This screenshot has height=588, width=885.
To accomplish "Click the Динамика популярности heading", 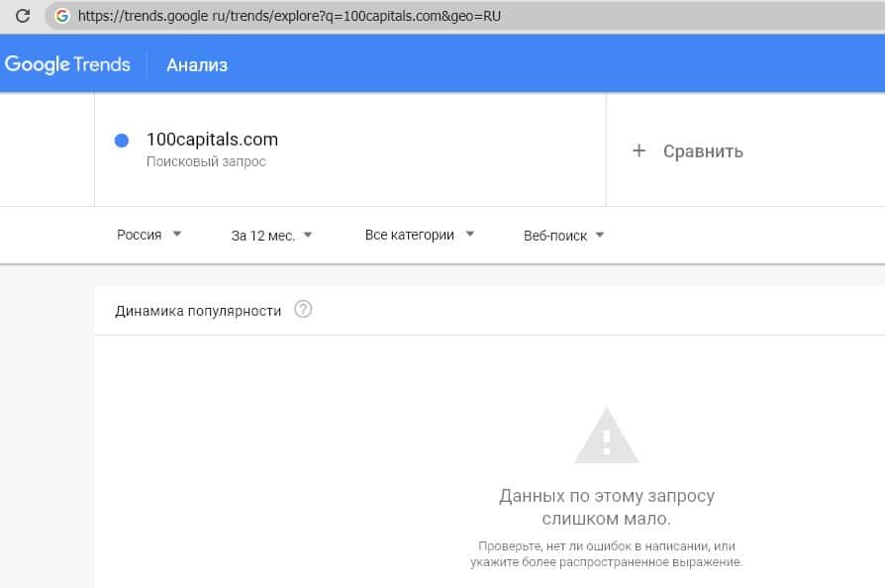I will (198, 311).
